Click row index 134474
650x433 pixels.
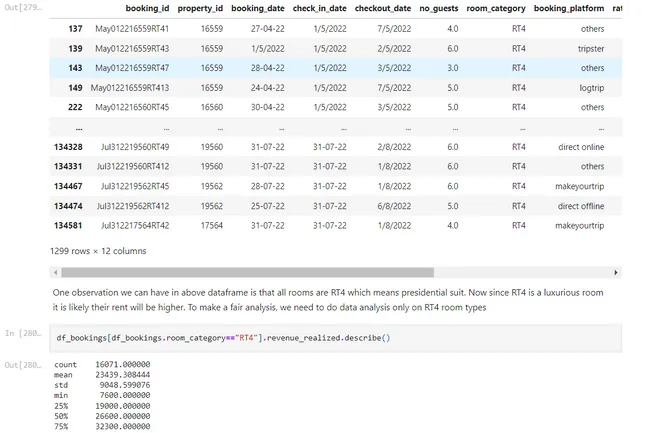tap(68, 206)
